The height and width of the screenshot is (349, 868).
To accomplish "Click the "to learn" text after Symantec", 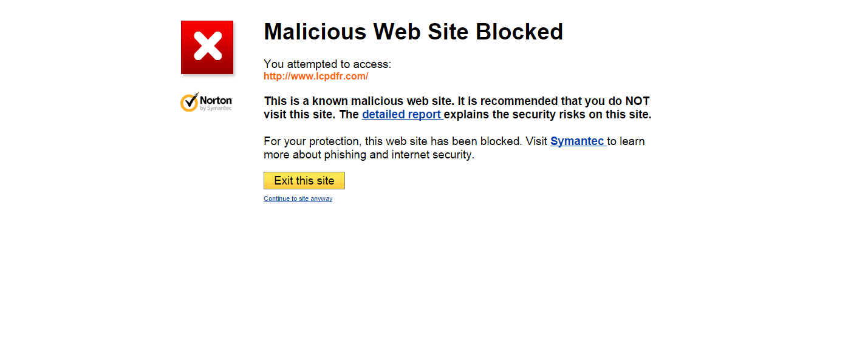I will [626, 141].
